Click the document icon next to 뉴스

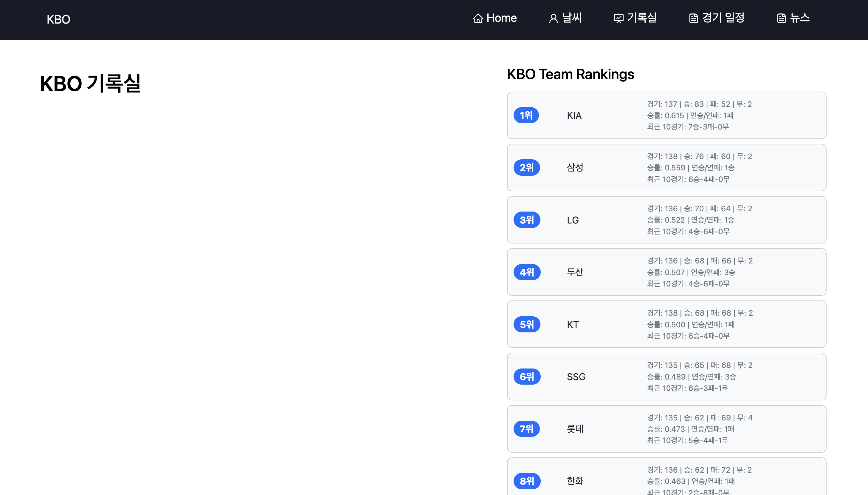[781, 18]
